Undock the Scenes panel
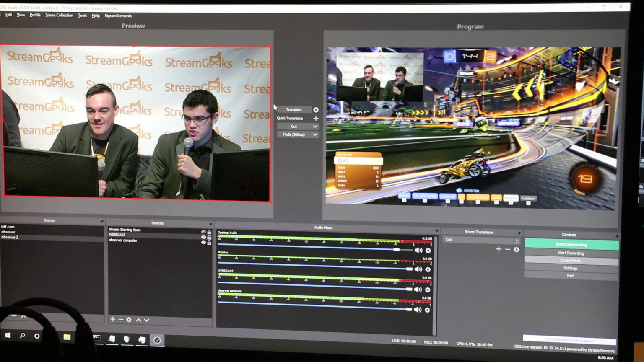Viewport: 644px width, 362px height. tap(101, 221)
